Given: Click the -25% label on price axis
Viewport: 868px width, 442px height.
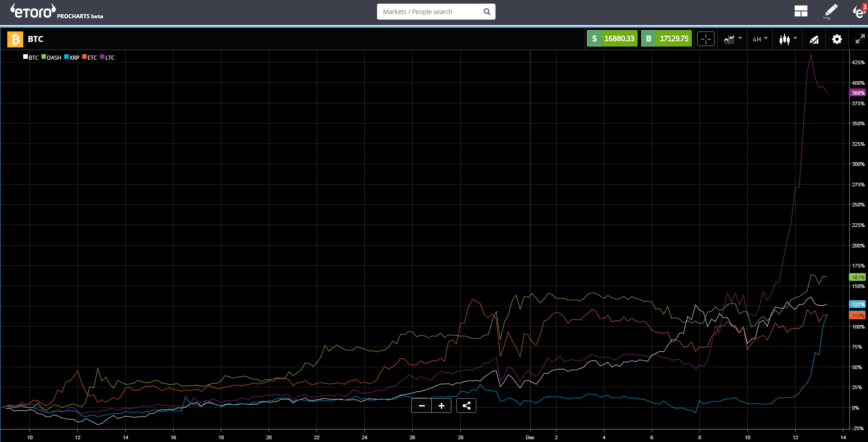Looking at the screenshot, I should point(858,428).
